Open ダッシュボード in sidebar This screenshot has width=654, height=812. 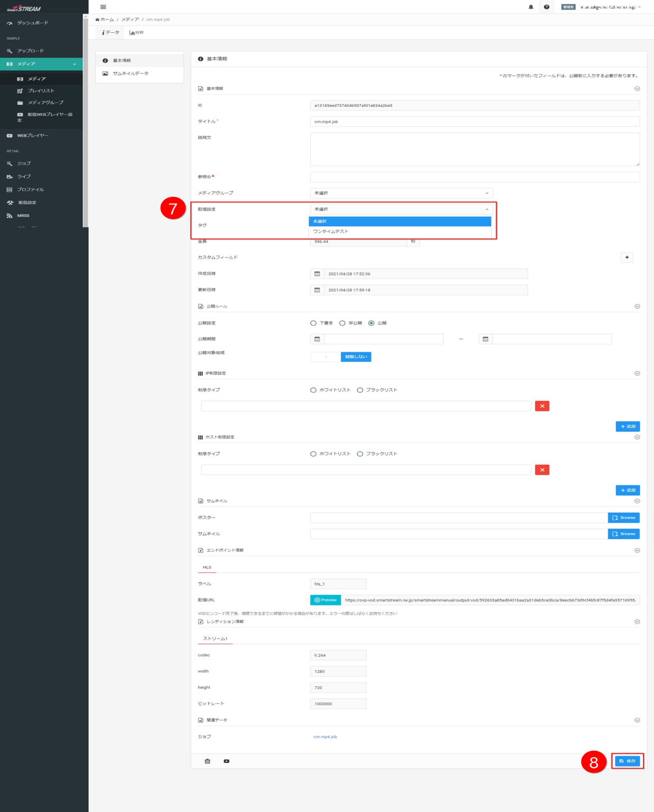click(x=33, y=23)
